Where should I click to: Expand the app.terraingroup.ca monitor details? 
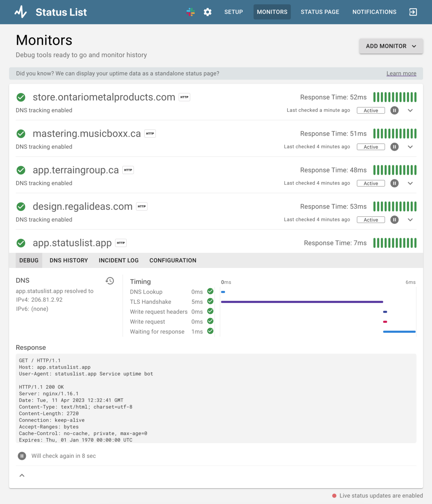click(410, 183)
